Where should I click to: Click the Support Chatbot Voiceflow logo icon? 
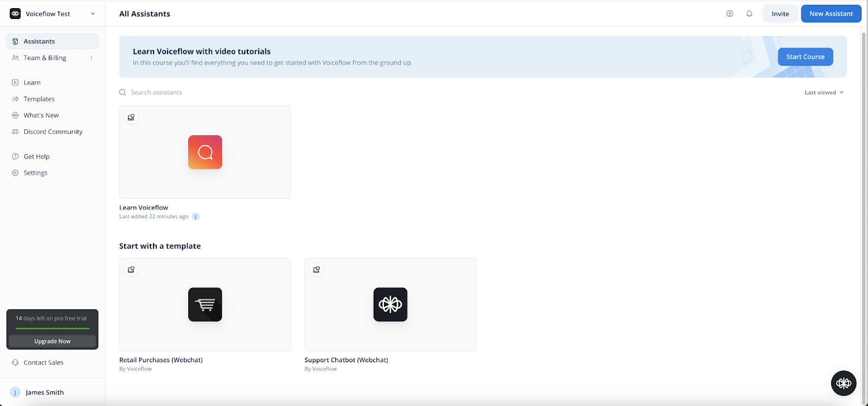(391, 304)
